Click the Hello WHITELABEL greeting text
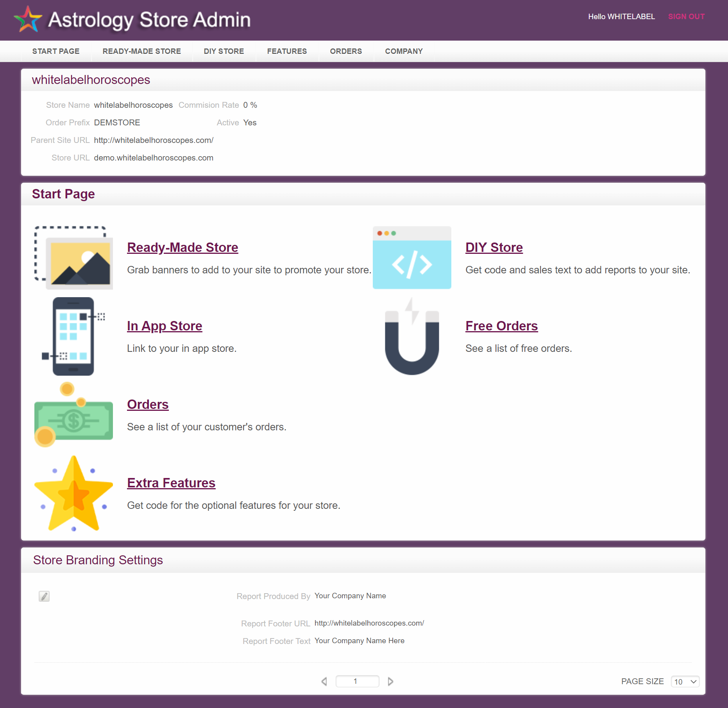This screenshot has height=708, width=728. coord(621,16)
